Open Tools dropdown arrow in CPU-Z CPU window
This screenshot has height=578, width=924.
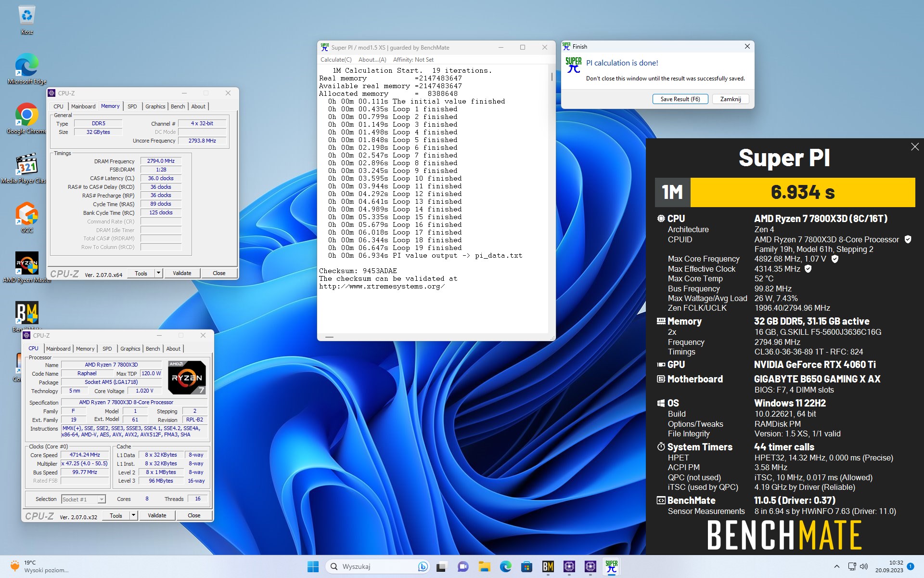tap(133, 515)
